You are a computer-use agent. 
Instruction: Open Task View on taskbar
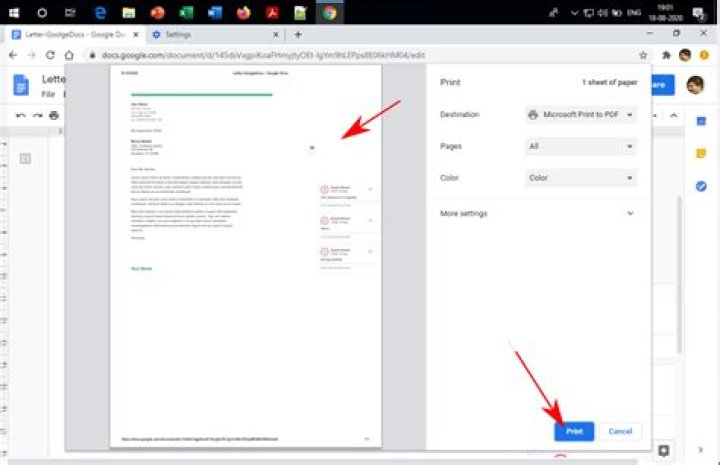(70, 12)
